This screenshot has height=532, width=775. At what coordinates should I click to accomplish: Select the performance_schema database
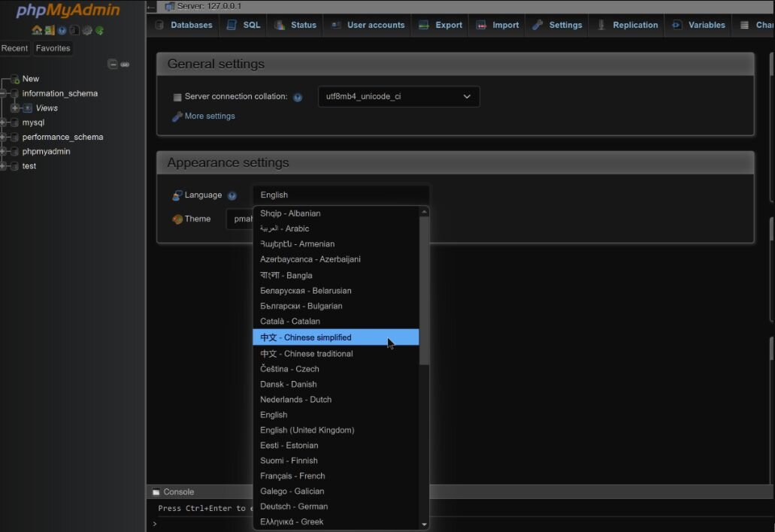(62, 138)
